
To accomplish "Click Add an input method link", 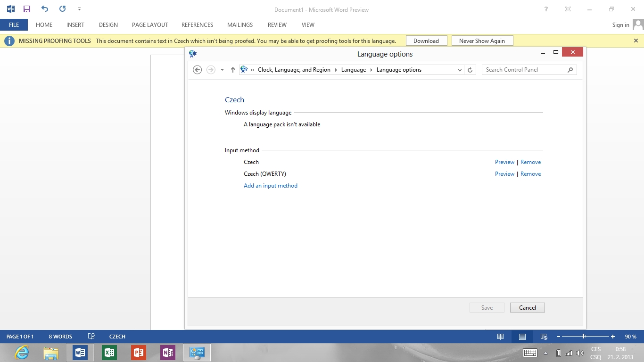I will [271, 186].
